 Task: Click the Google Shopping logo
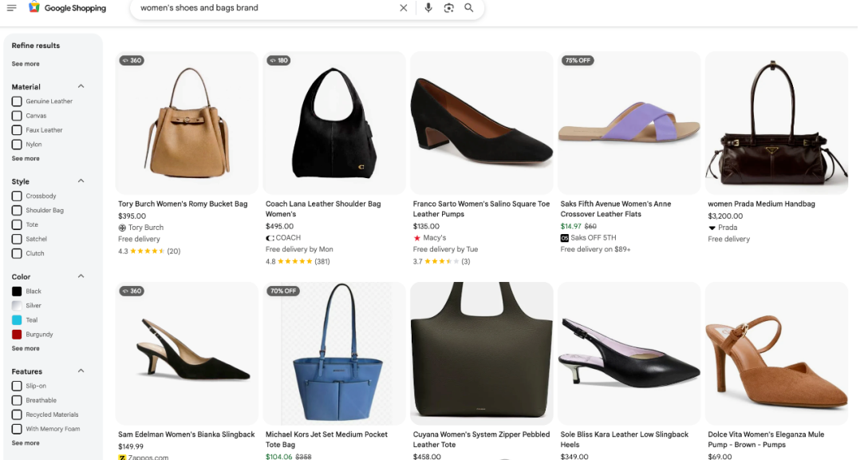[x=67, y=8]
